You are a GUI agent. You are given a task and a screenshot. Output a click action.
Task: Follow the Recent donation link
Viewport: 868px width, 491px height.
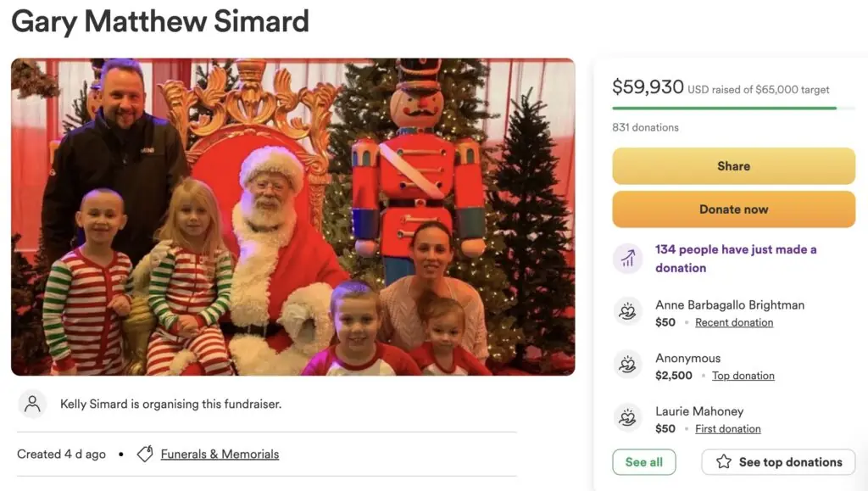[734, 322]
